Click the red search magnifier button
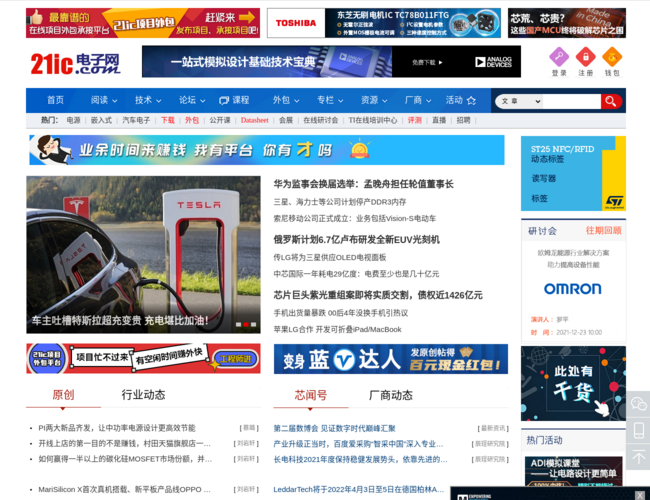 [611, 101]
